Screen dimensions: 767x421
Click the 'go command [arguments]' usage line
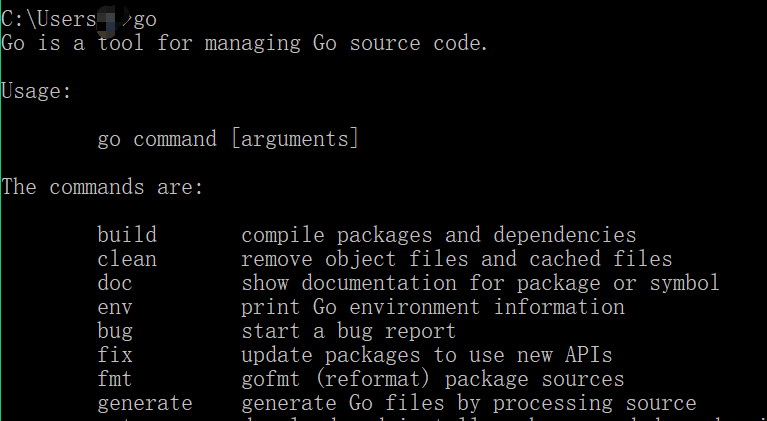click(228, 139)
